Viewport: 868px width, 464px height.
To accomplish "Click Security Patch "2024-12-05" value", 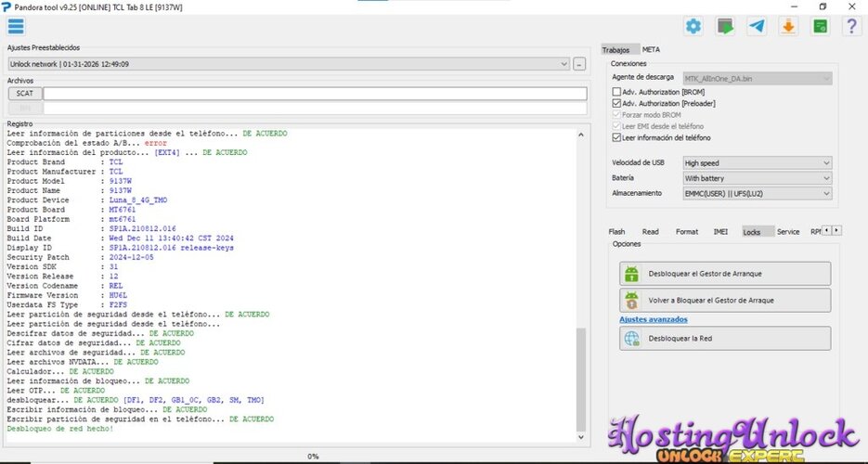I will (131, 257).
